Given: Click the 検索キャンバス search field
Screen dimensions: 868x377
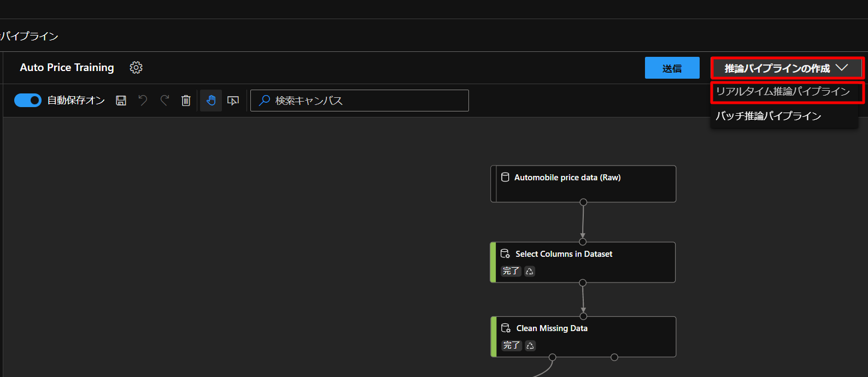Looking at the screenshot, I should pos(366,101).
